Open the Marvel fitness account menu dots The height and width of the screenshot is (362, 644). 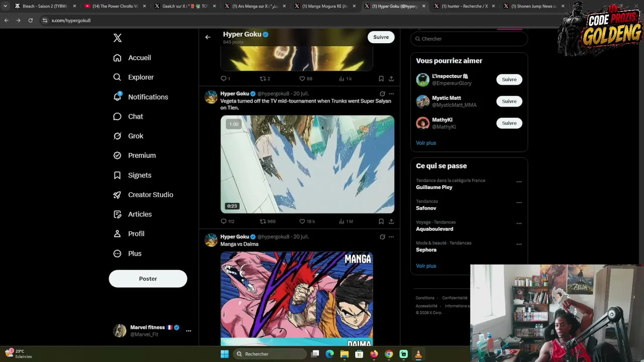pyautogui.click(x=189, y=331)
